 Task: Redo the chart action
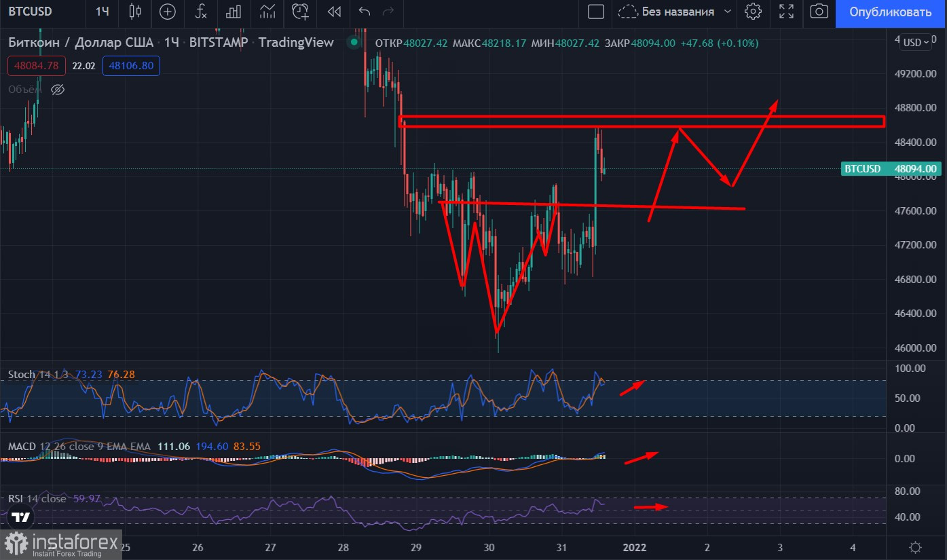pyautogui.click(x=388, y=12)
